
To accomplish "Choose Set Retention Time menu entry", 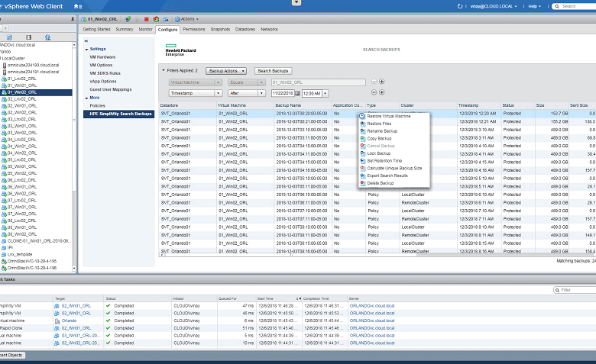I will coord(394,161).
